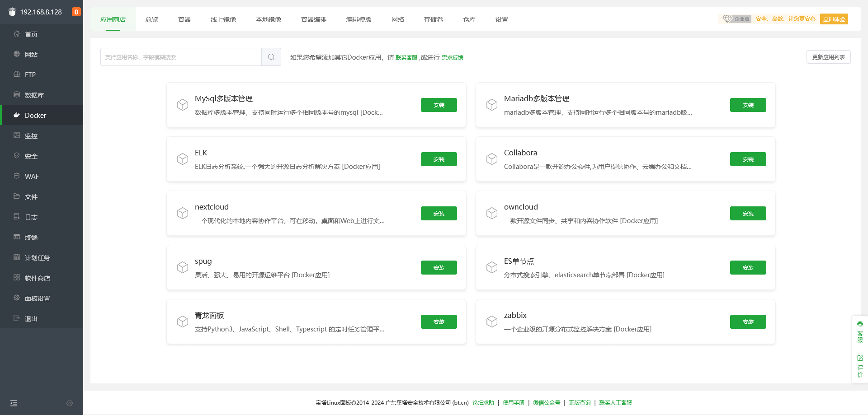The height and width of the screenshot is (415, 868).
Task: Click the 更新应用列表 button
Action: tap(829, 57)
